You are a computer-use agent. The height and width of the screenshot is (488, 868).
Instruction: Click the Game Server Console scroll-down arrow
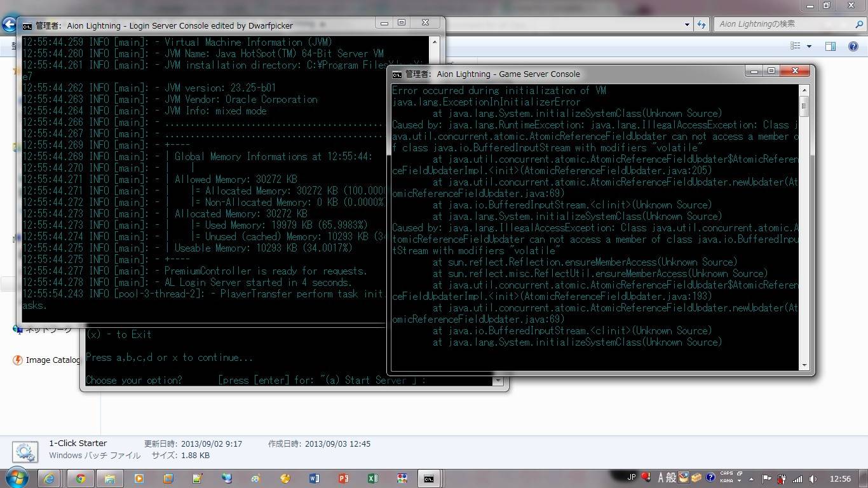tap(804, 365)
